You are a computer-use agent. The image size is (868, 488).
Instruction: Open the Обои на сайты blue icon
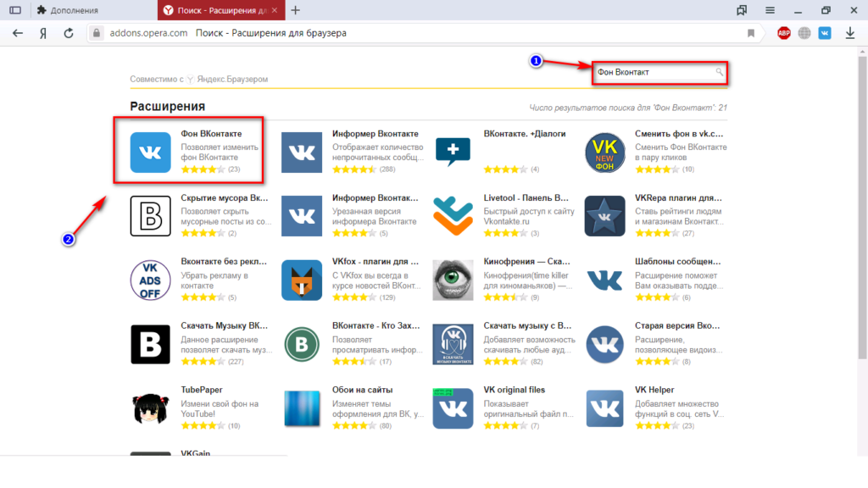pyautogui.click(x=302, y=408)
